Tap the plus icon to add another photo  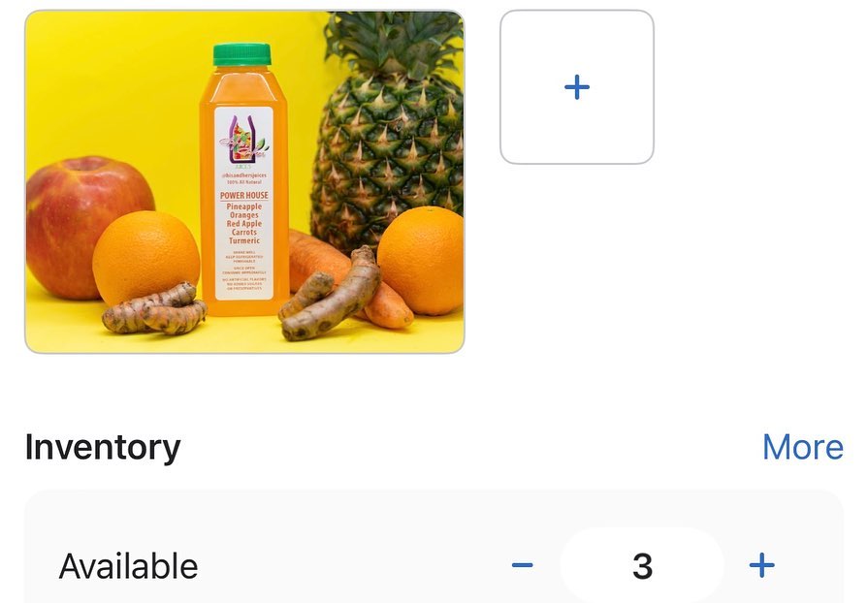tap(577, 87)
